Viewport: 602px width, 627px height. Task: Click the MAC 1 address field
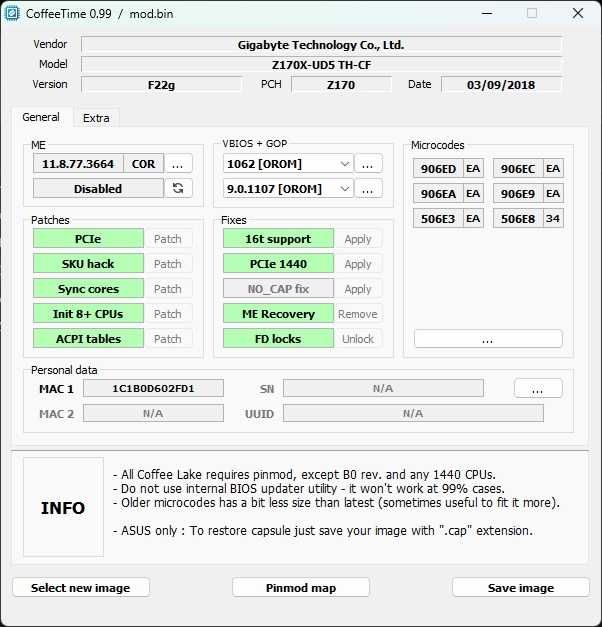(153, 388)
